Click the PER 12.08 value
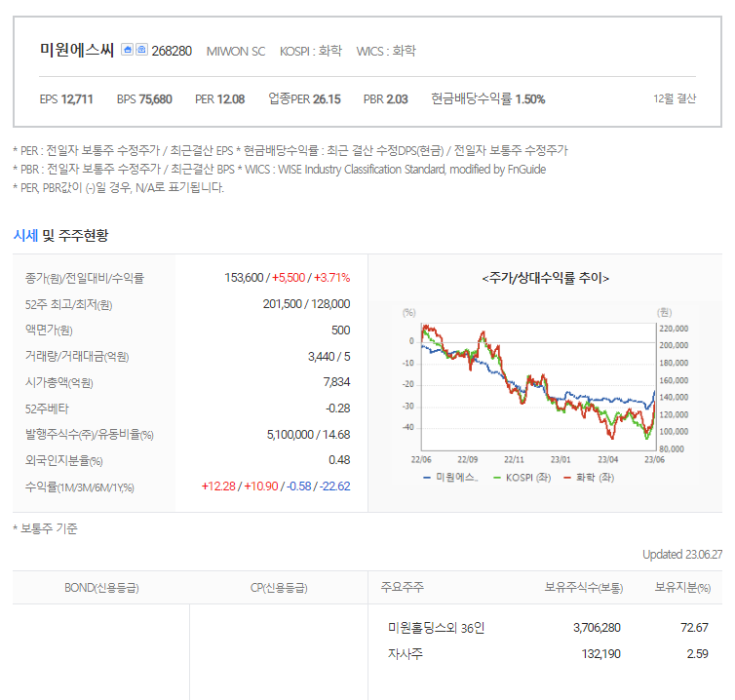 pyautogui.click(x=220, y=99)
